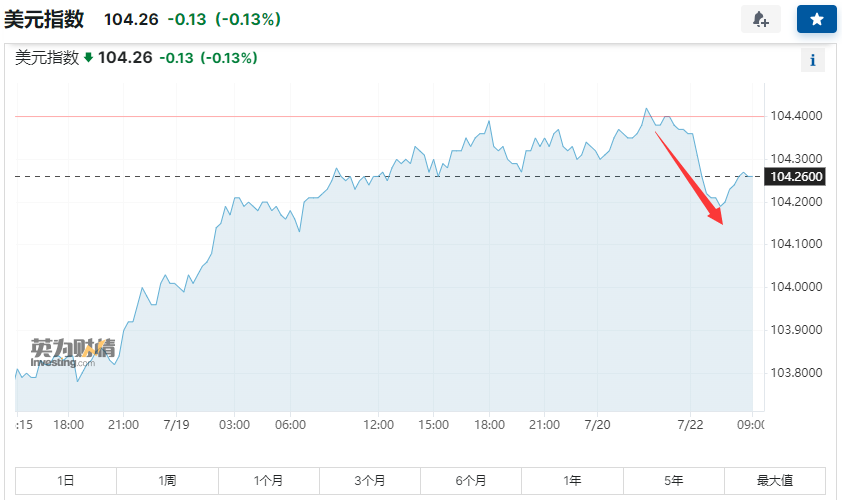Open the chart info icon
This screenshot has height=500, width=842.
click(x=812, y=60)
